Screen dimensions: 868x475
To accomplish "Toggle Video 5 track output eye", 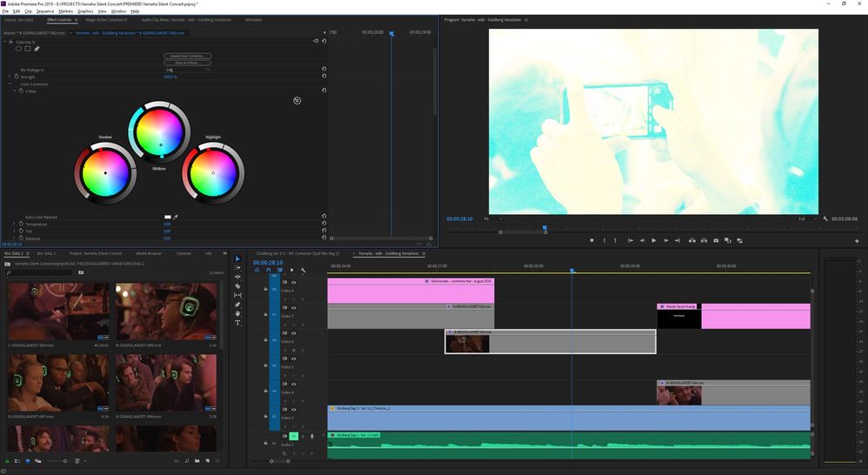I will 293,358.
